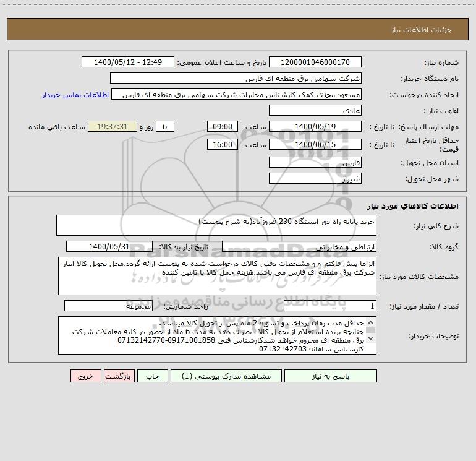Click the delivery province field فارس
Screen dimensions: 476x461
click(x=315, y=162)
